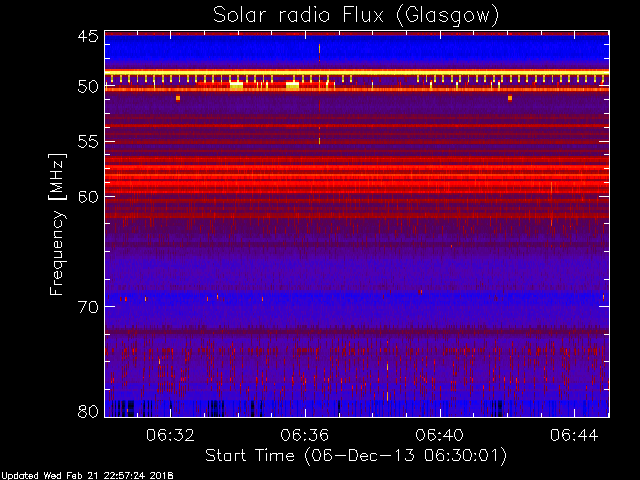Select the 'Frequency [MHz]' axis label
The image size is (640, 480).
click(57, 224)
